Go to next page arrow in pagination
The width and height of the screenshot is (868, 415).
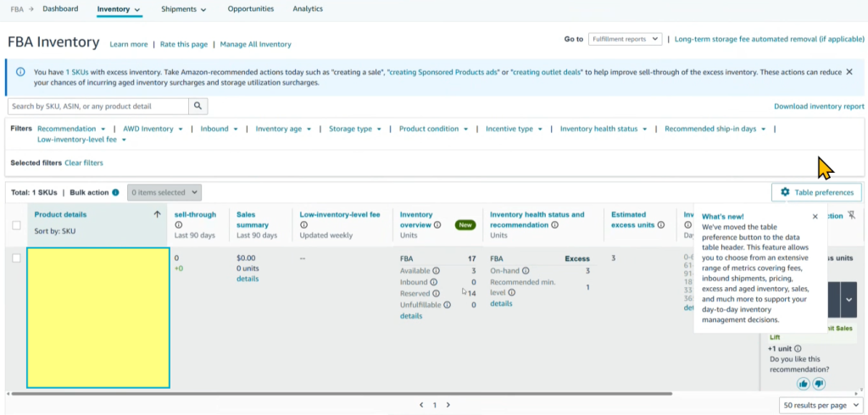point(448,405)
